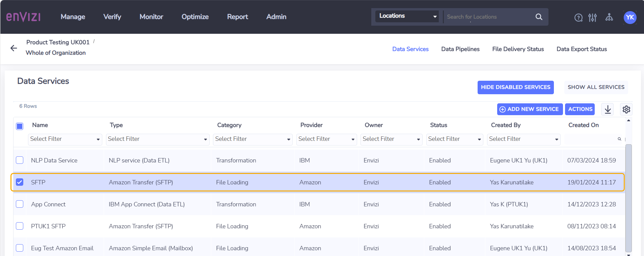Open the Actions button

click(580, 109)
